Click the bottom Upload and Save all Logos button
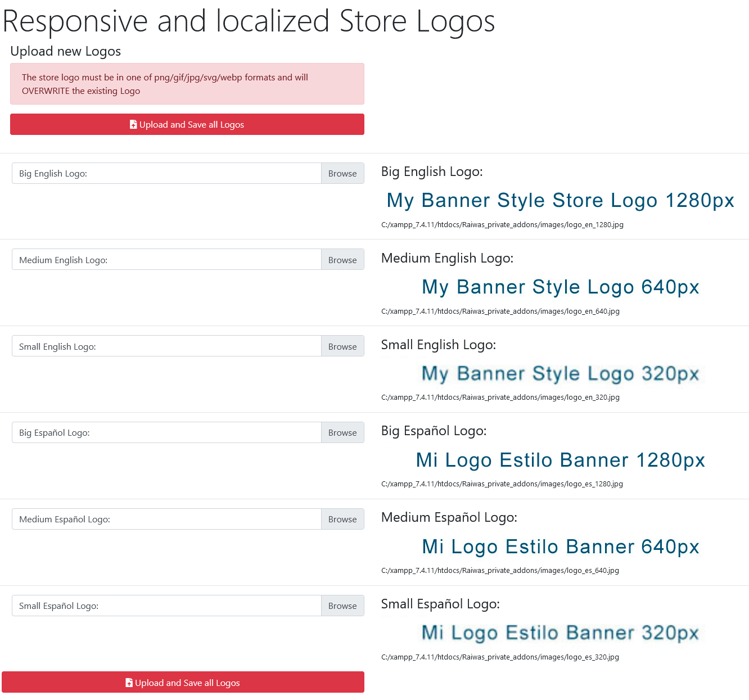Viewport: 749px width, 700px height. [x=183, y=683]
